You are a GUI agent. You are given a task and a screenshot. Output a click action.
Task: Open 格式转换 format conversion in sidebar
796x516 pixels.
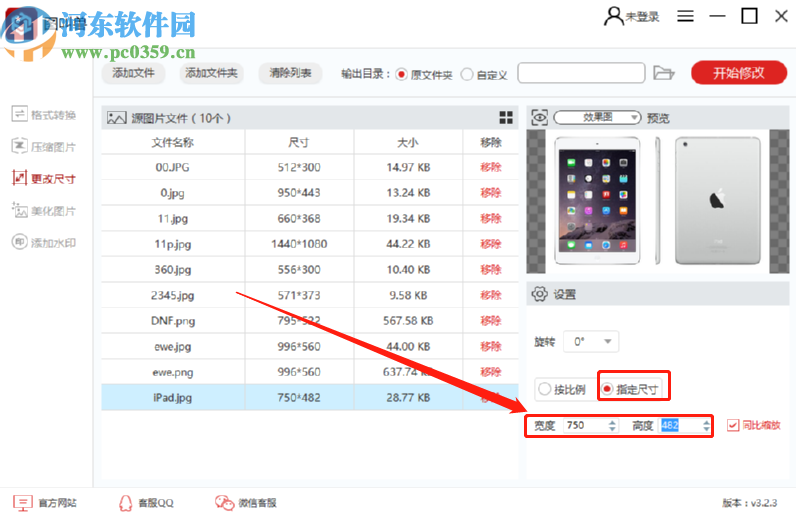44,114
